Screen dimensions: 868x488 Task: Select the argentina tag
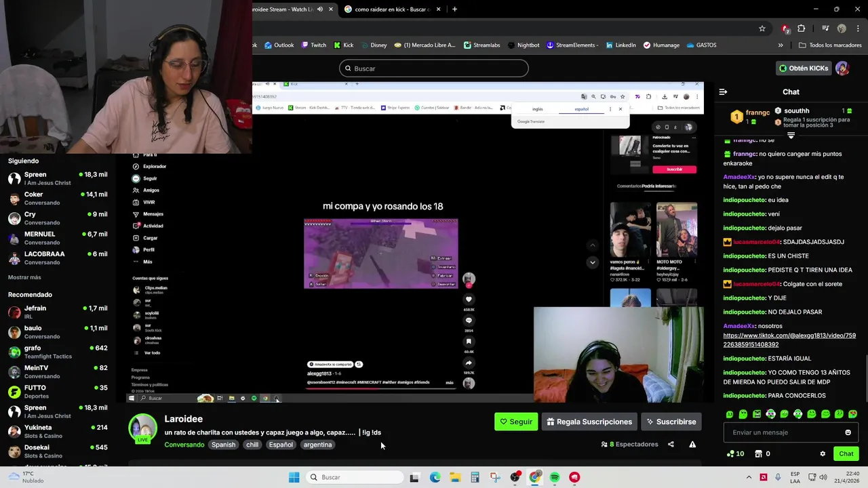tap(317, 445)
